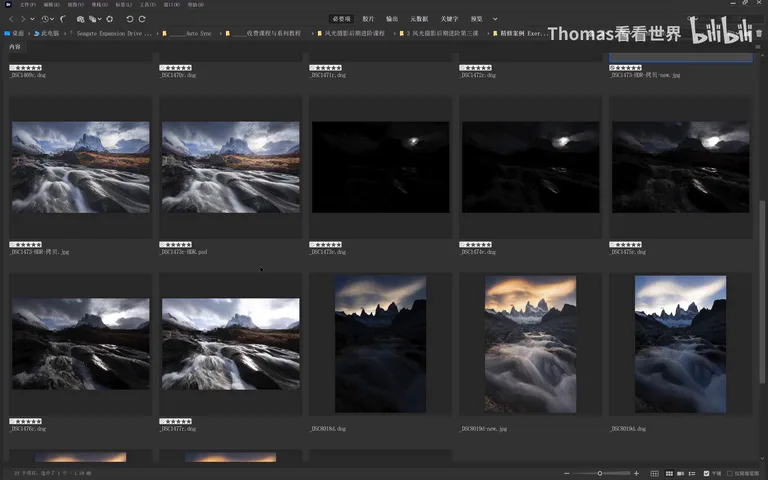The height and width of the screenshot is (480, 768).
Task: Check the 仅缩略图 checkbox
Action: pos(730,473)
